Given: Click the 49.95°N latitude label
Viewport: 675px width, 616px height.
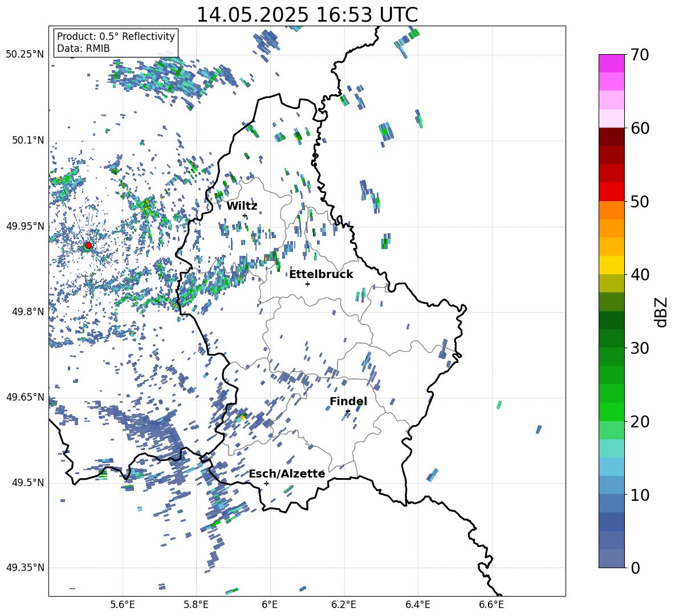Looking at the screenshot, I should [25, 226].
